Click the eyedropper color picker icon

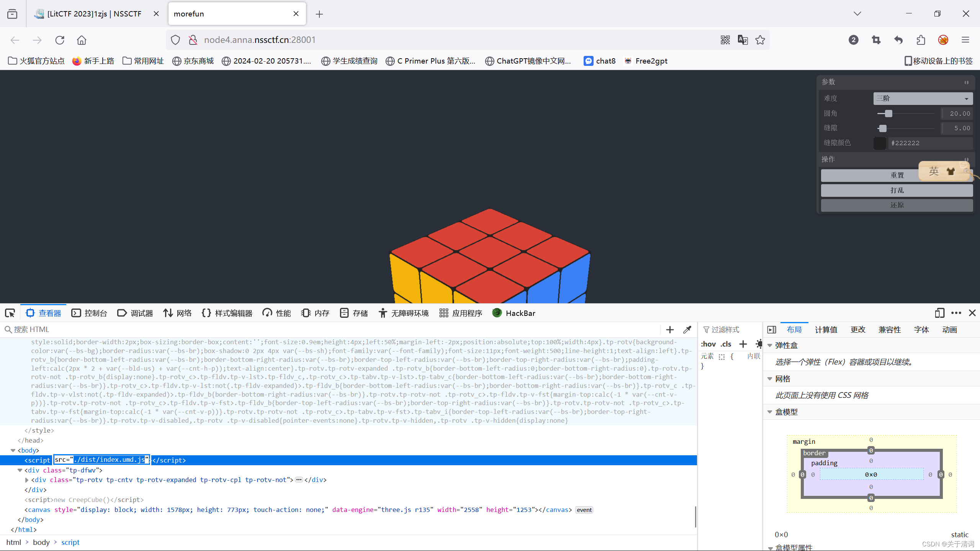coord(687,330)
